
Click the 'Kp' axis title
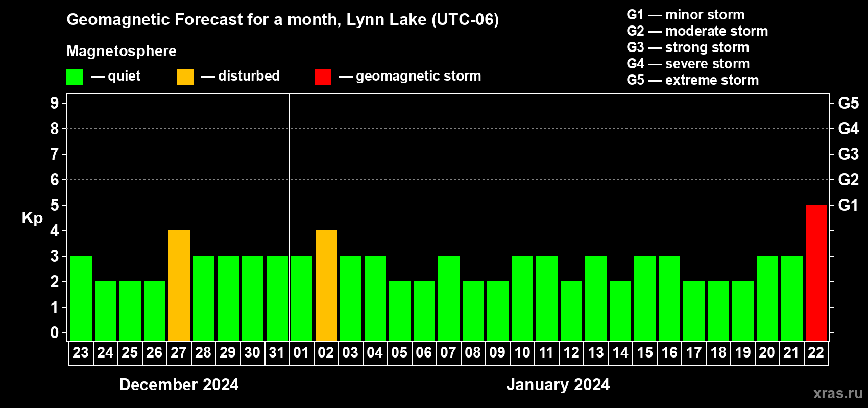tap(32, 218)
